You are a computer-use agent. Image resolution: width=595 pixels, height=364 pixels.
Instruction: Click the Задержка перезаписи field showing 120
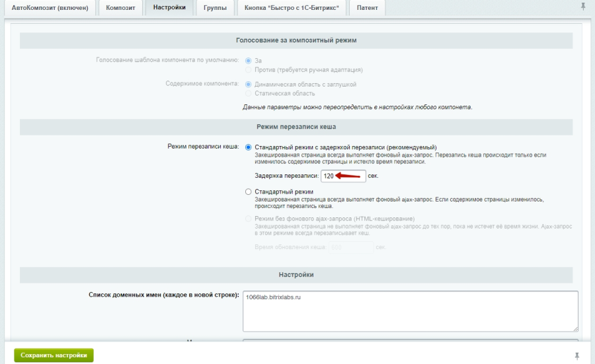click(x=342, y=176)
